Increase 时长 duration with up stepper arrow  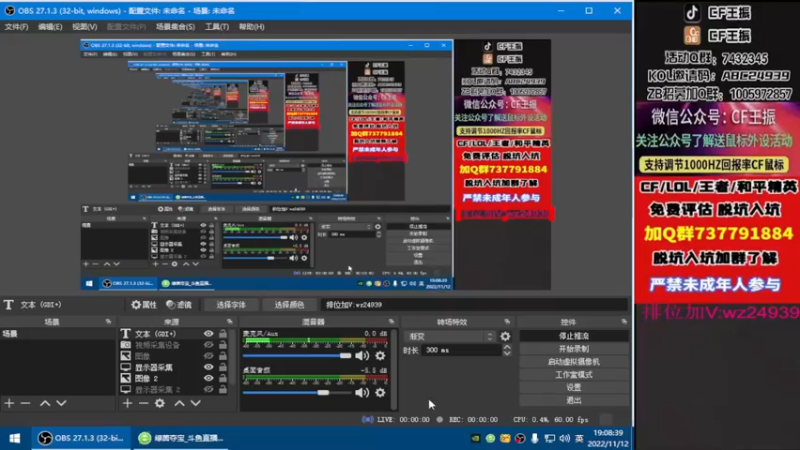(x=507, y=347)
